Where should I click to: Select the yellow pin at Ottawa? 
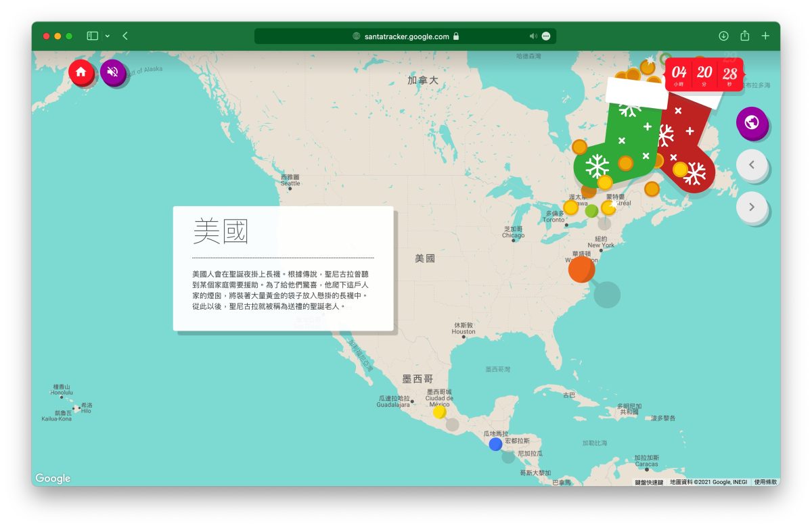tap(571, 208)
